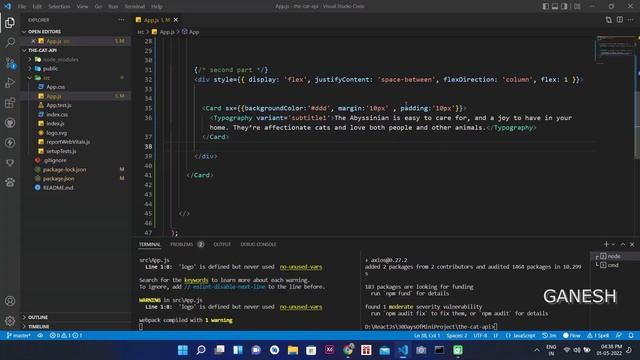The image size is (640, 360).
Task: Switch to the Problems panel tab
Action: click(187, 244)
